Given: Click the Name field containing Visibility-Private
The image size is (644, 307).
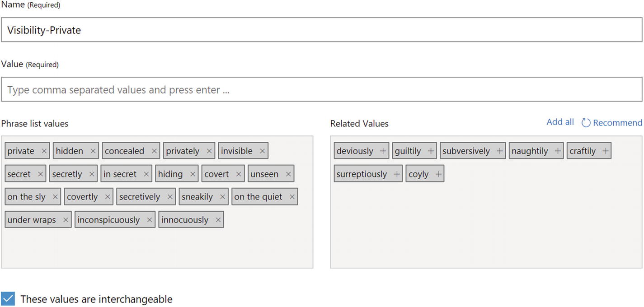Looking at the screenshot, I should click(321, 30).
